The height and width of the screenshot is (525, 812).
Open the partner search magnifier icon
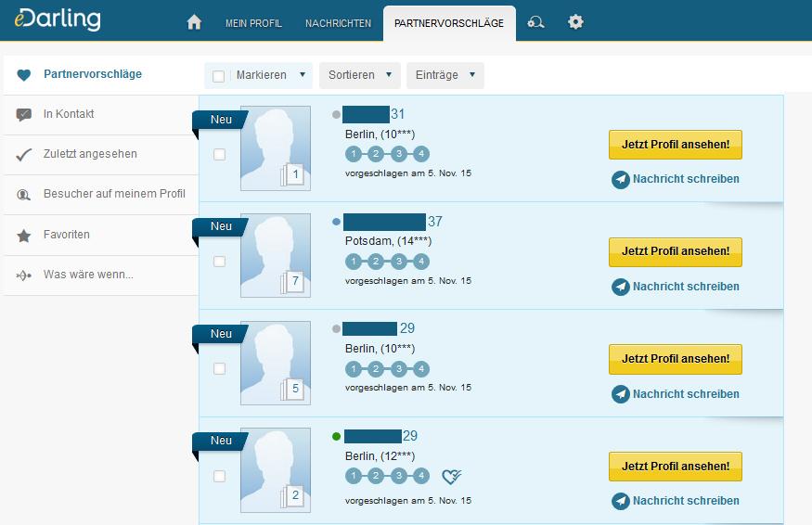[535, 22]
